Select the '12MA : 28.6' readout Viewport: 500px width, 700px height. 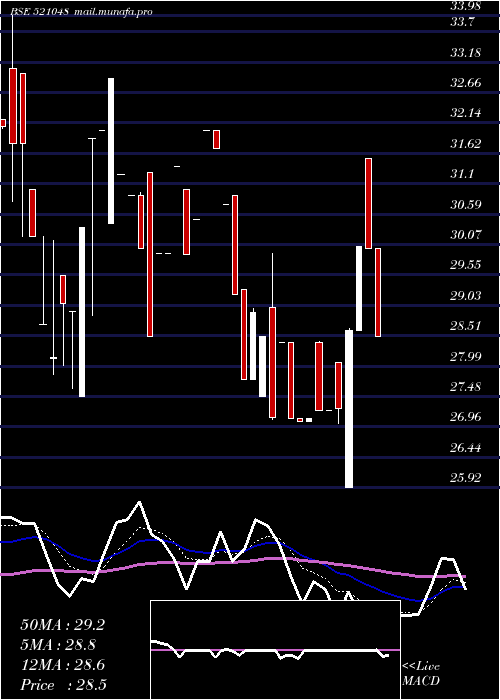62,665
